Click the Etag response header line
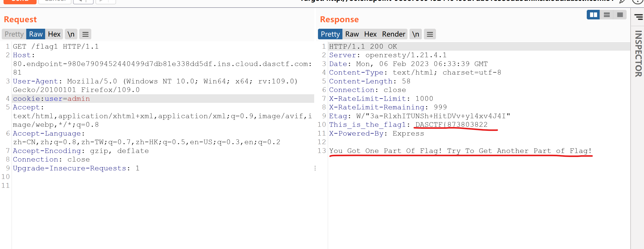The width and height of the screenshot is (644, 249). pyautogui.click(x=420, y=116)
